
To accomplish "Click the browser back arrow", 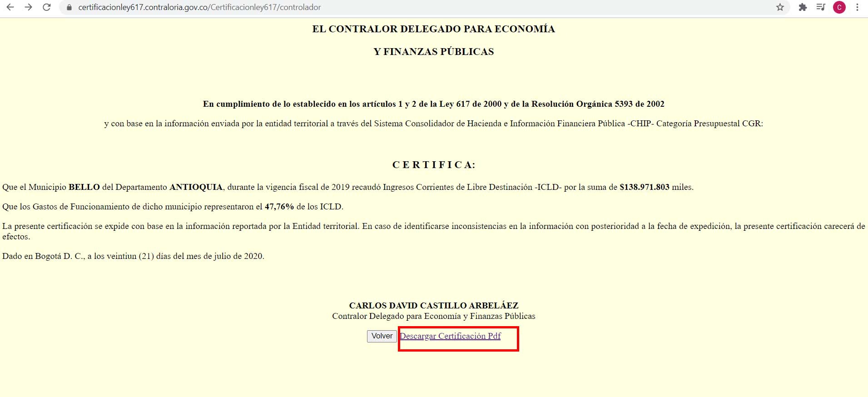I will (10, 7).
